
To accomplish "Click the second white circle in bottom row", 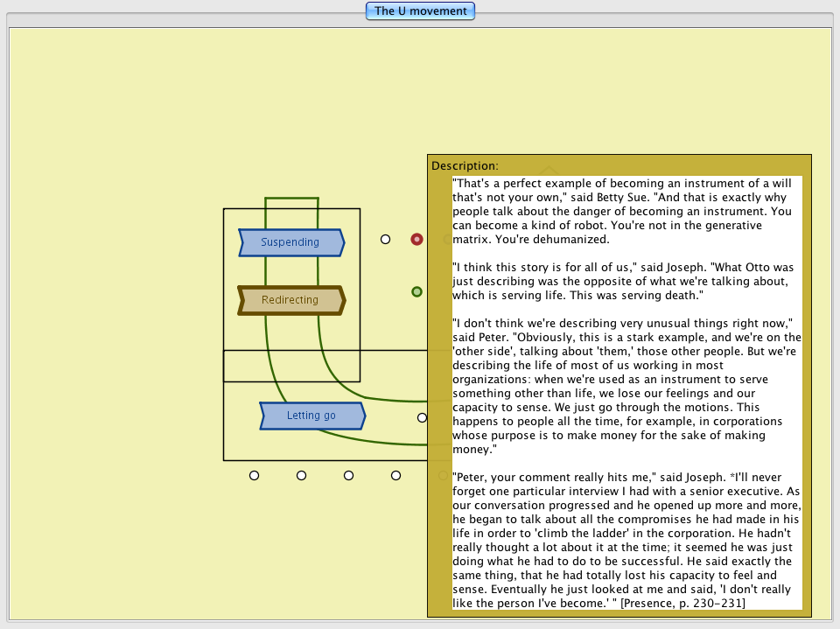I will tap(301, 475).
